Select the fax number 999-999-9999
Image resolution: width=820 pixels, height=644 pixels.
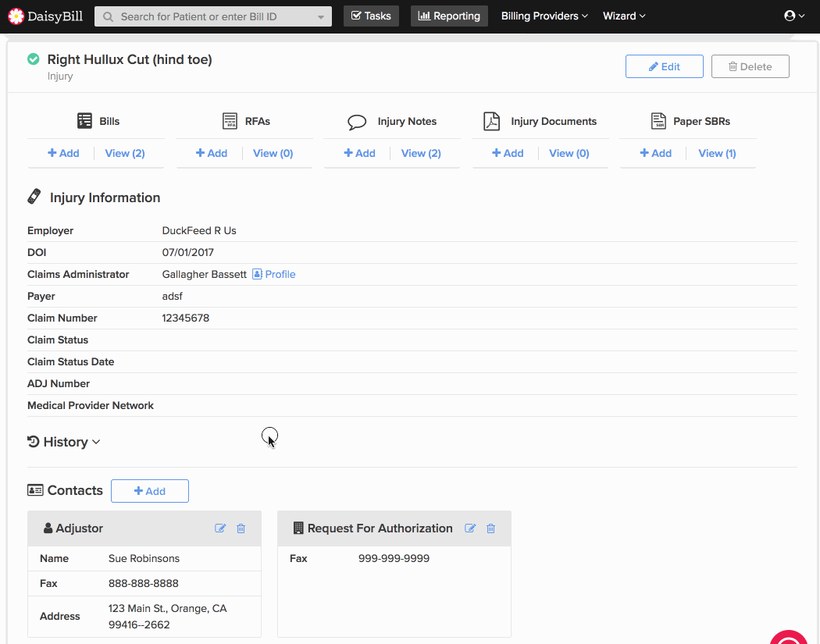coord(394,558)
